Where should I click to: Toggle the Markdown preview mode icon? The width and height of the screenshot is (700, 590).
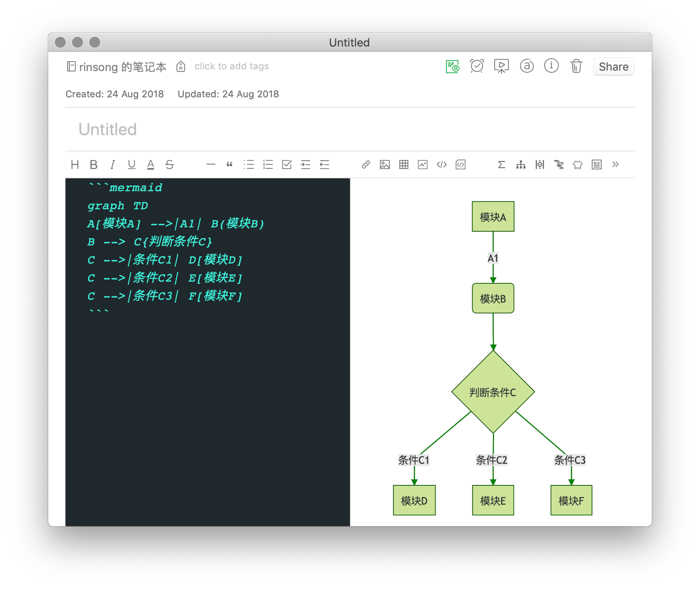[452, 66]
